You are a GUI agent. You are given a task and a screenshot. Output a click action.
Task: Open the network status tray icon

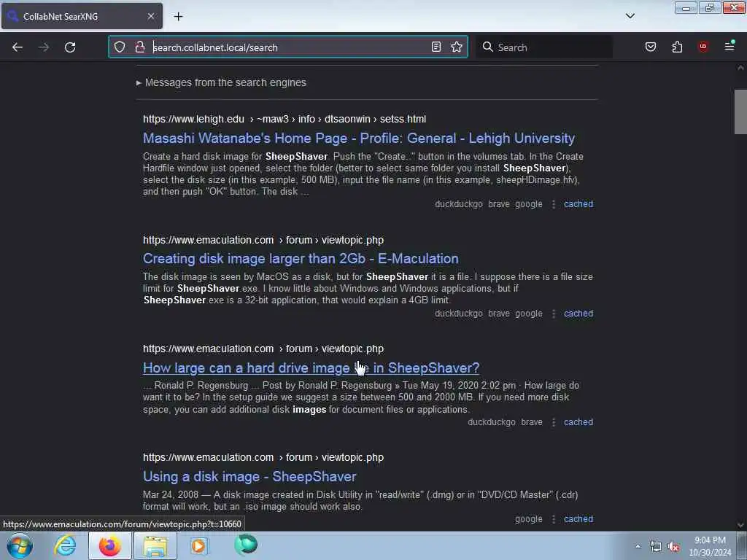[x=656, y=547]
